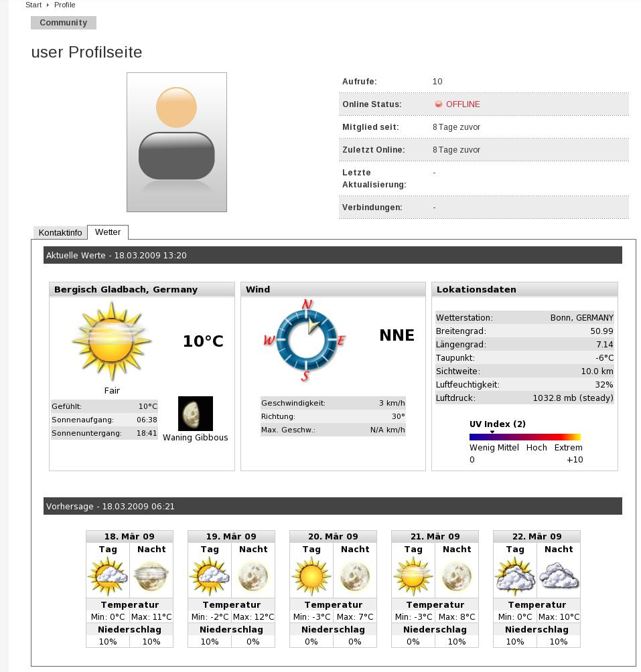Click the day weather icon for 18. Mär
Screen dimensions: 641x672
click(109, 574)
